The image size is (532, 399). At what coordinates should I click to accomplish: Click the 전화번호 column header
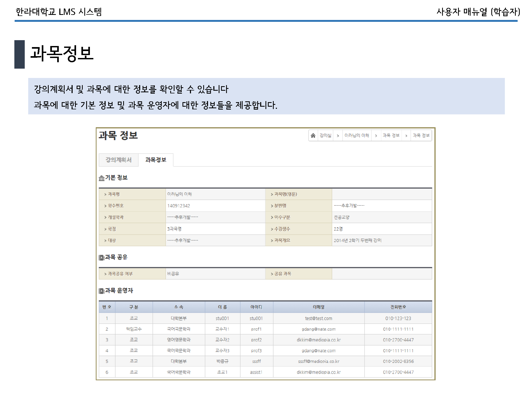(398, 307)
